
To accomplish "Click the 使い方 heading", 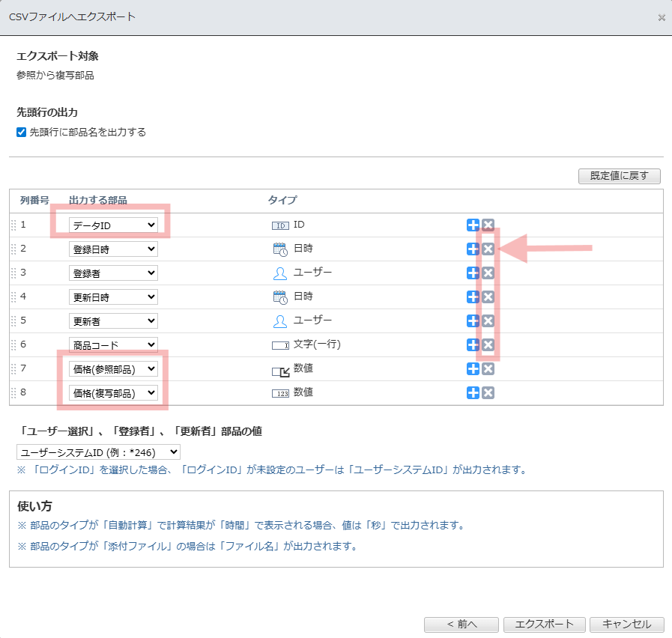I will (34, 506).
